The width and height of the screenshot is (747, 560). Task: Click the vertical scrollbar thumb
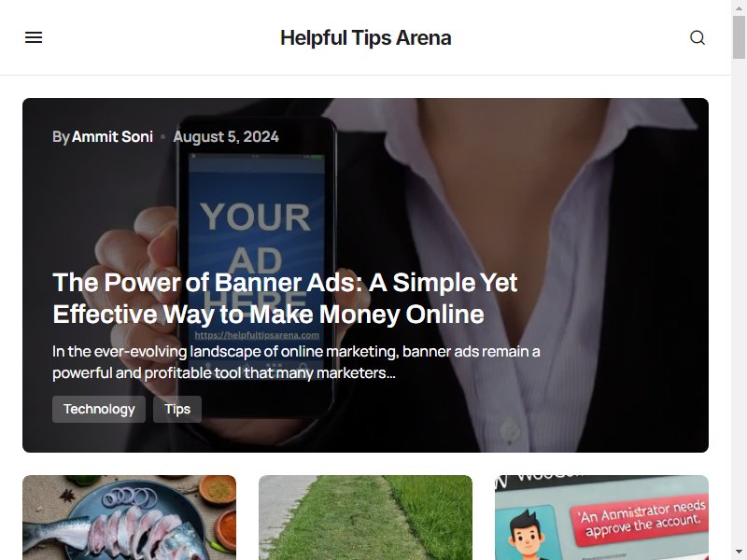tap(739, 37)
